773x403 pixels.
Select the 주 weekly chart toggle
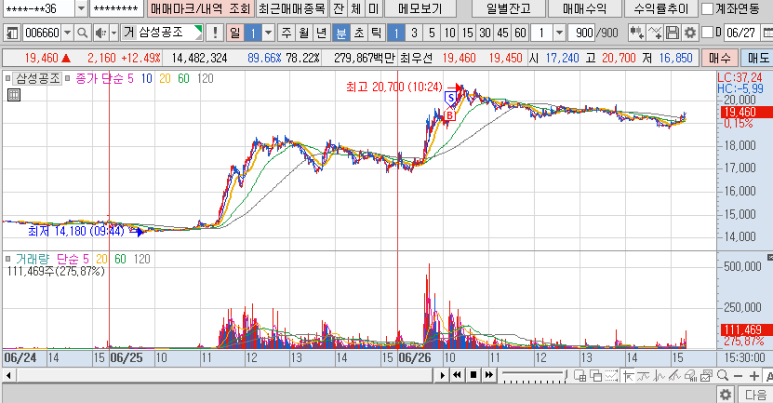286,33
